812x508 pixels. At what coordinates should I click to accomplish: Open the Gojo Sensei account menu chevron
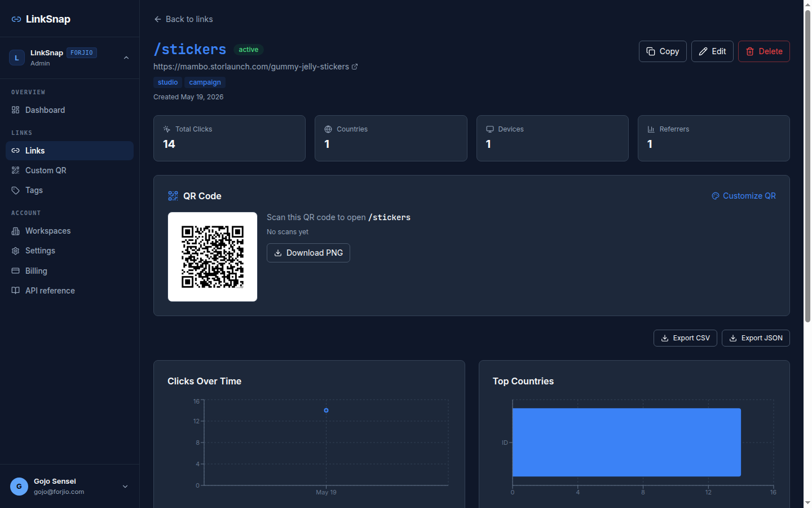click(x=125, y=487)
